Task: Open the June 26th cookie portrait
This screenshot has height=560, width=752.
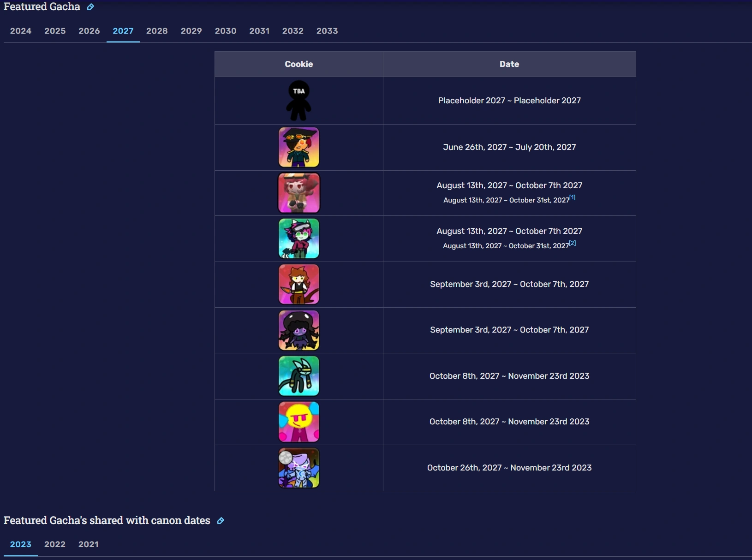Action: (298, 147)
